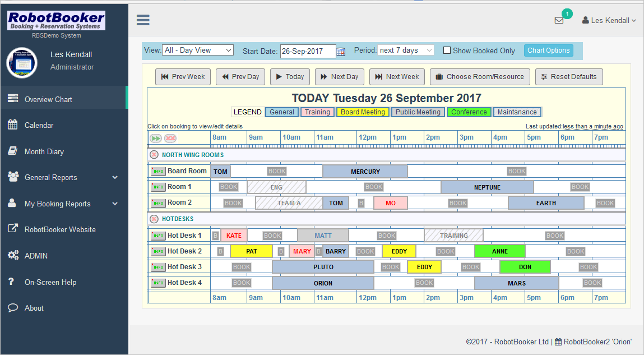Click the Conference legend swatch
The height and width of the screenshot is (355, 644).
[469, 112]
